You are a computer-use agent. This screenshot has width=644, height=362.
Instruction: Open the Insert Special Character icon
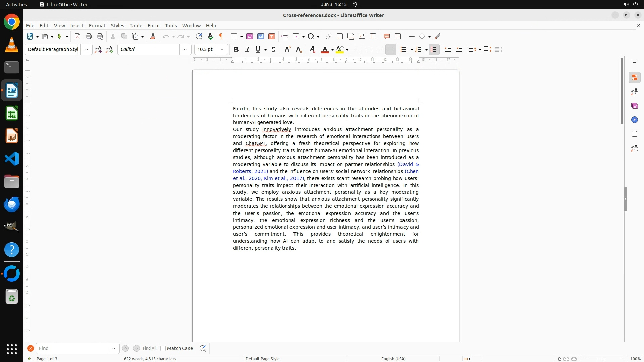[x=311, y=36]
